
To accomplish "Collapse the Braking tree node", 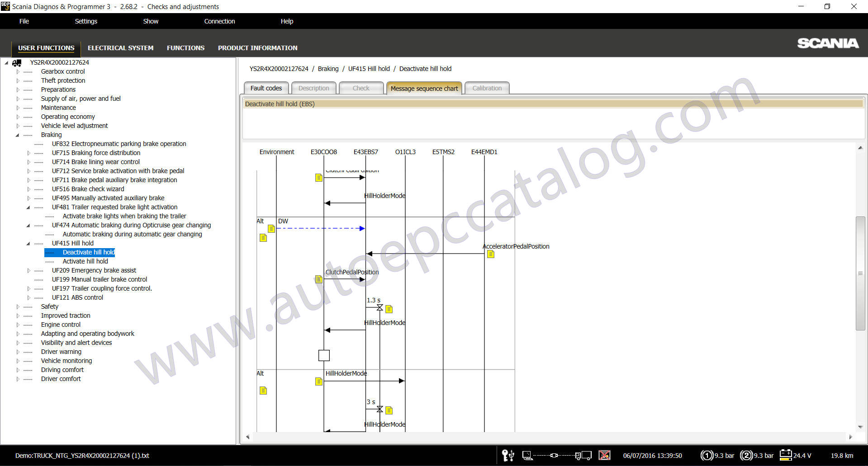I will coord(18,135).
